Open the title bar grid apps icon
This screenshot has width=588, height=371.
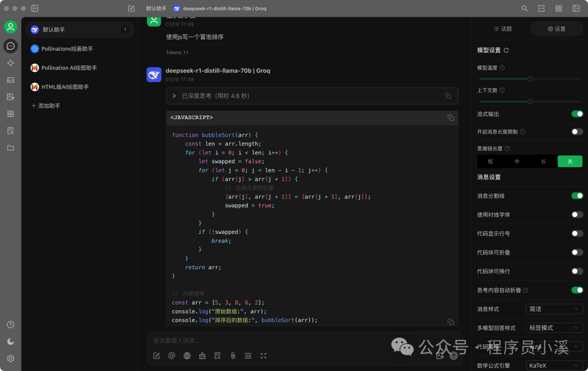[x=559, y=8]
